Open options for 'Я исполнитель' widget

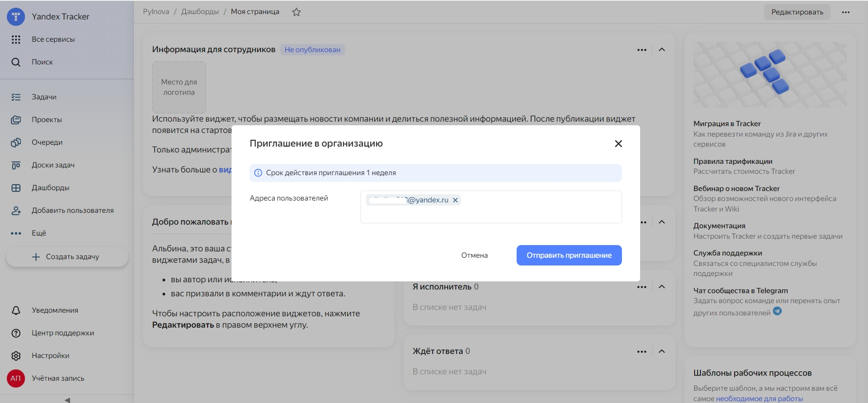tap(641, 287)
